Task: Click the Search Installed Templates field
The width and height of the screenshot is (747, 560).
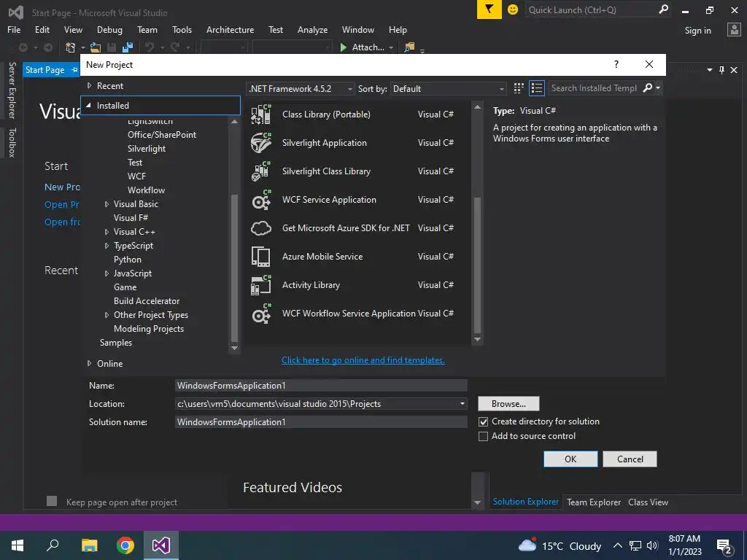Action: click(x=594, y=88)
